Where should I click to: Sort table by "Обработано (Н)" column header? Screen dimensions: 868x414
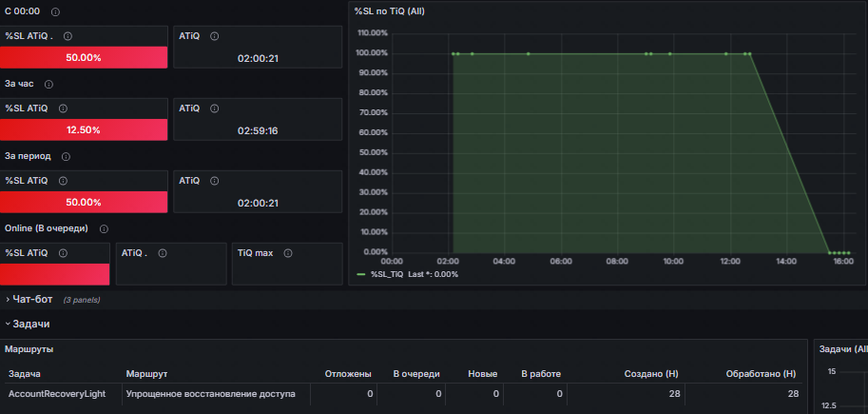pyautogui.click(x=760, y=374)
